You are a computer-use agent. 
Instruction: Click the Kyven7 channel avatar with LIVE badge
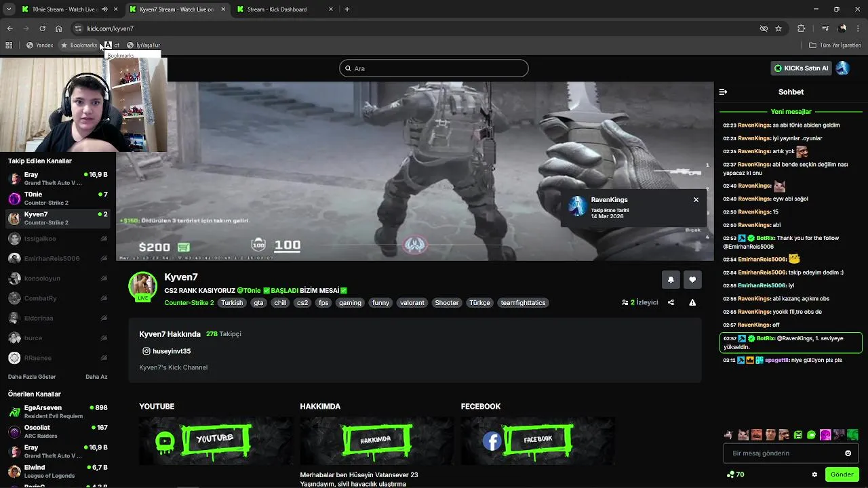[143, 287]
